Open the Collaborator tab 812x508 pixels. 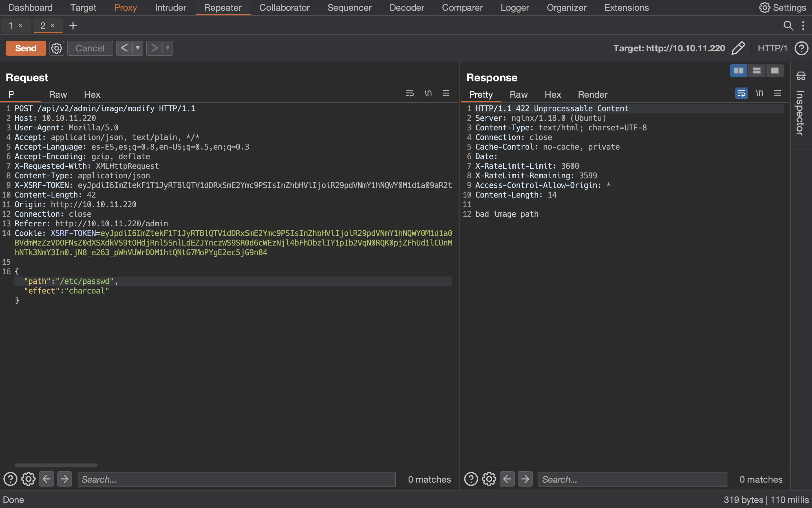tap(284, 7)
